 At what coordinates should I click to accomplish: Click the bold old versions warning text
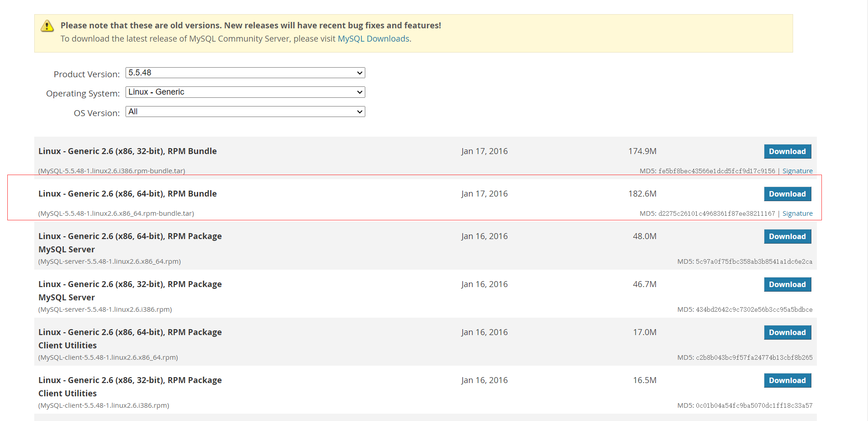251,26
